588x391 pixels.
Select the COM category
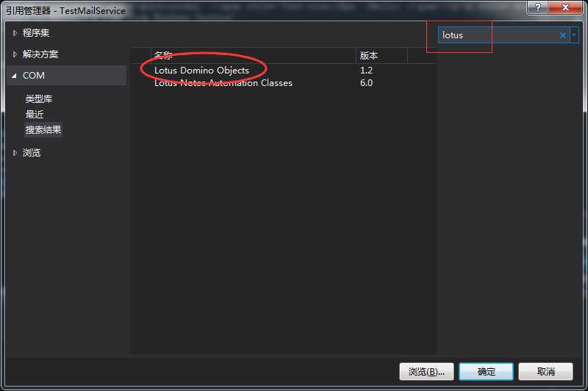pyautogui.click(x=67, y=76)
